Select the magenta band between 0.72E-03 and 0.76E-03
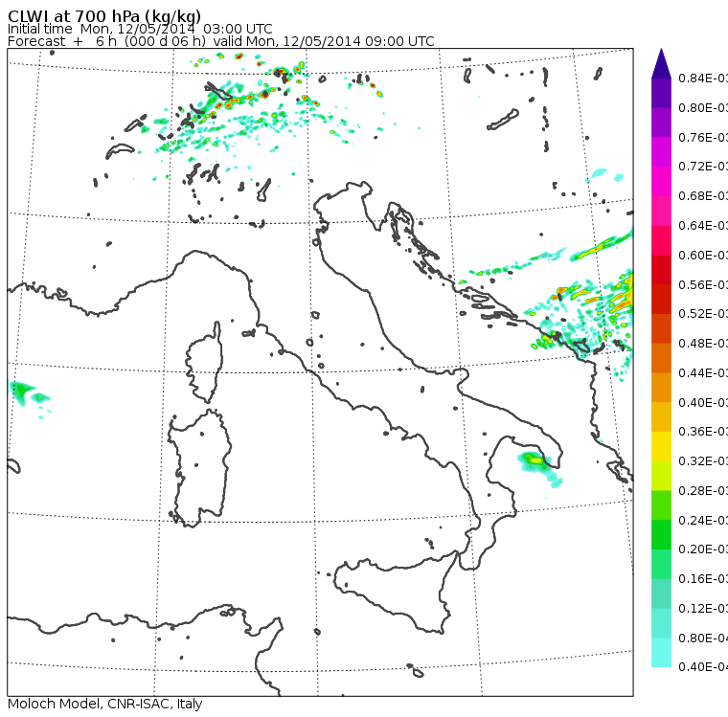Image resolution: width=728 pixels, height=717 pixels. coord(661,152)
